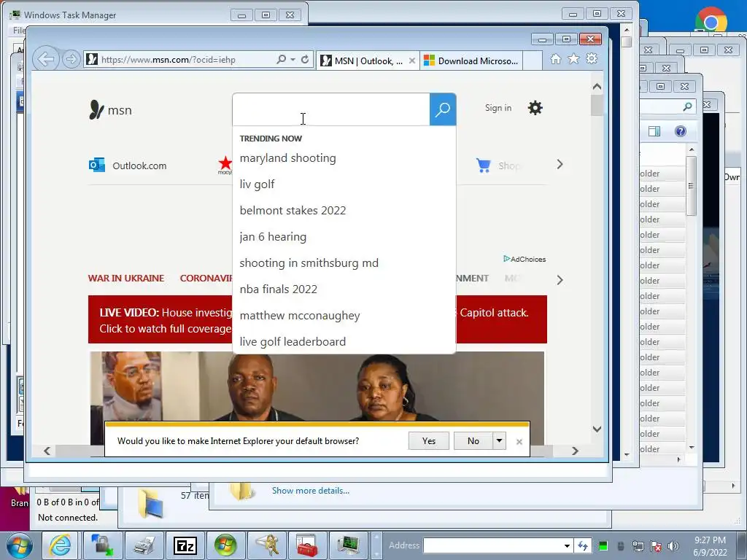Open the address bar autocomplete dropdown arrow

[293, 60]
